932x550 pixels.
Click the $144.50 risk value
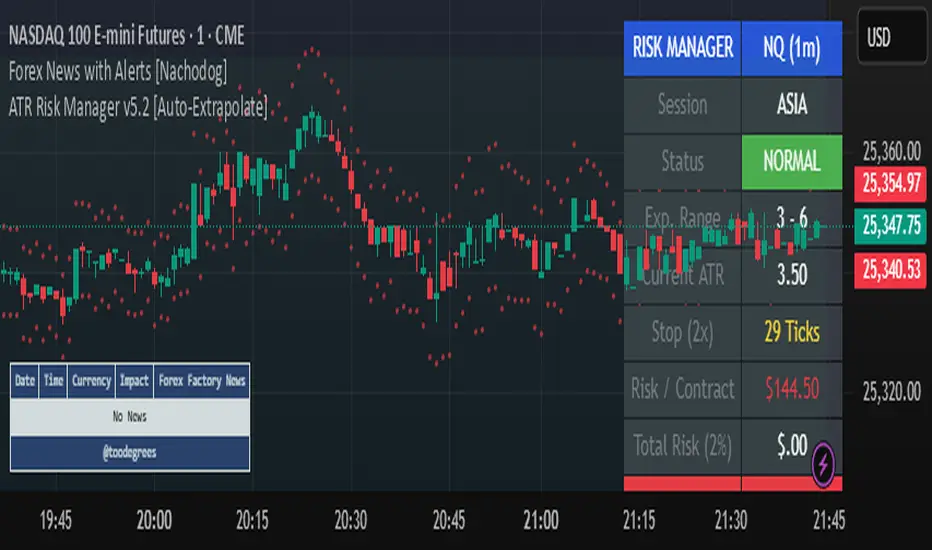(x=792, y=389)
